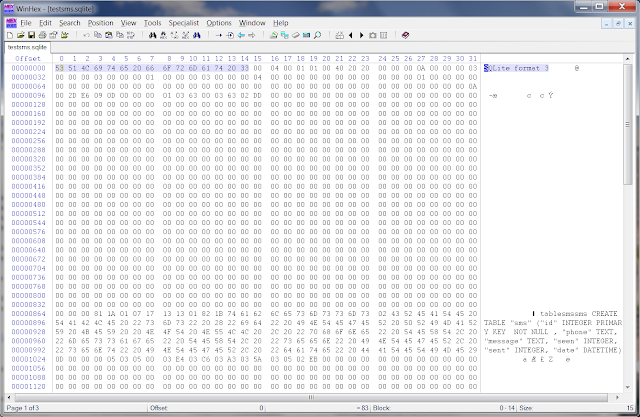Click the horizontal scrollbar right arrow

[617, 397]
